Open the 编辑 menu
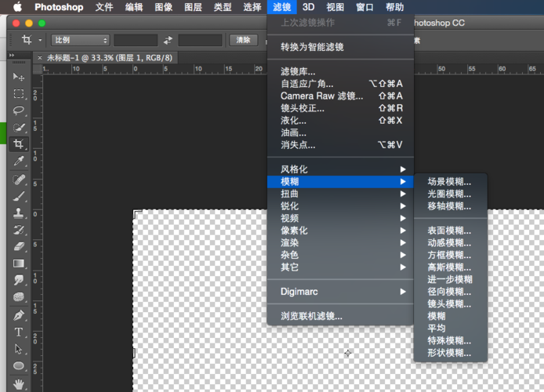 [134, 7]
